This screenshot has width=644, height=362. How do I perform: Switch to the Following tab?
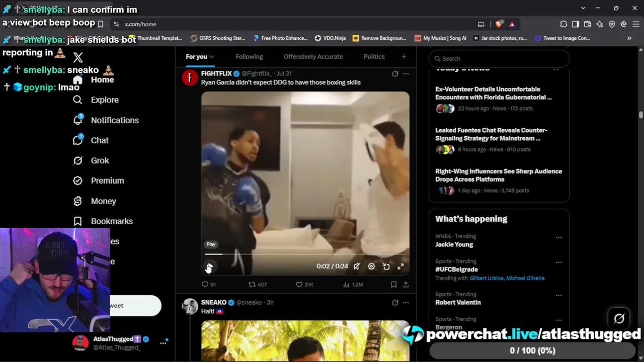pyautogui.click(x=249, y=57)
